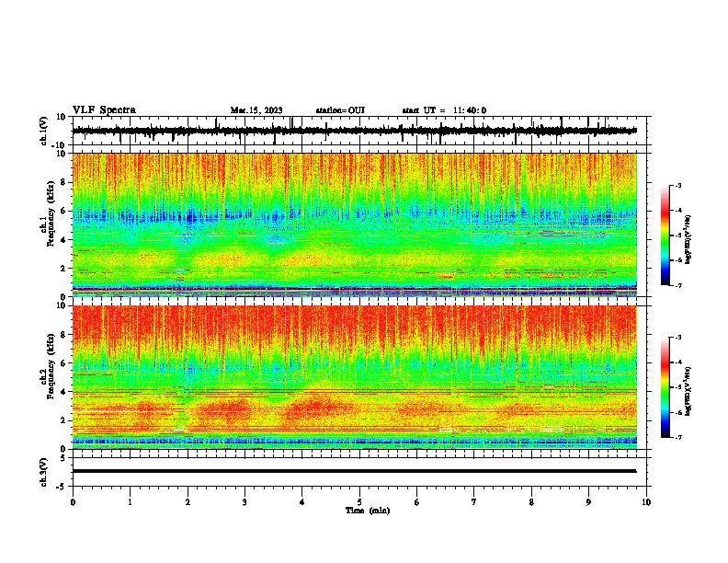Click the ch.3(V) axis label
Viewport: 728px width, 563px height.
click(x=44, y=472)
